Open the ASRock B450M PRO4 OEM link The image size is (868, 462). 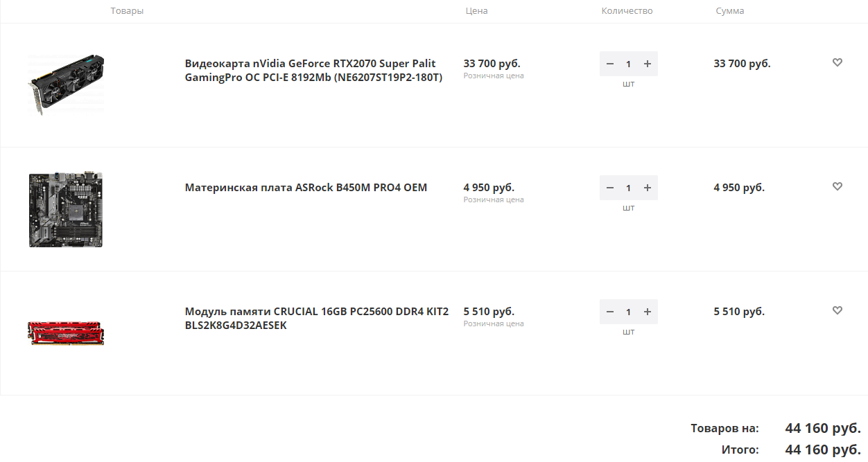click(306, 188)
